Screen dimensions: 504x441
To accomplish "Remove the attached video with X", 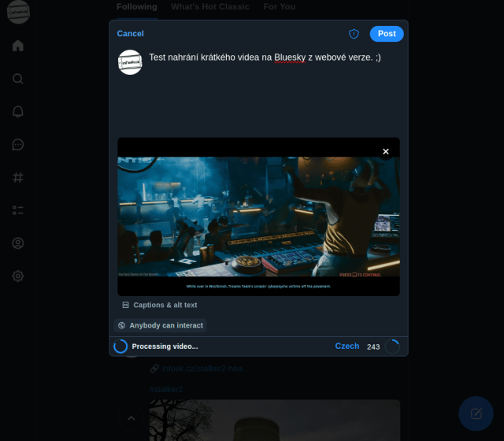I will (385, 151).
